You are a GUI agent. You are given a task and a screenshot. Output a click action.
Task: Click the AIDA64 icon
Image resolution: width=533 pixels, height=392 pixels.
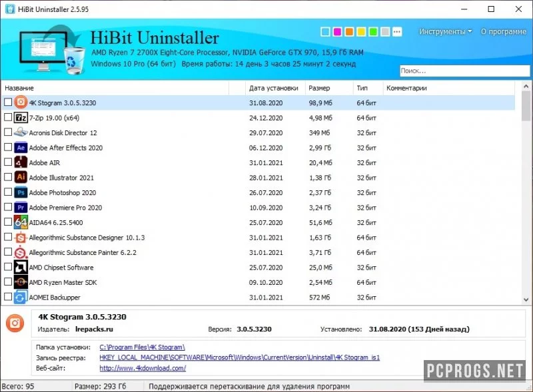tap(21, 222)
